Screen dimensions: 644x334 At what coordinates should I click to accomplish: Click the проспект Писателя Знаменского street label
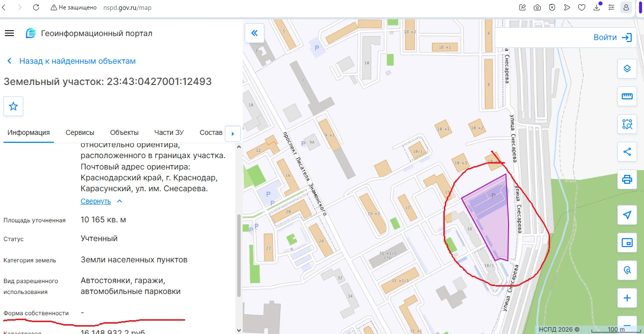[x=304, y=174]
